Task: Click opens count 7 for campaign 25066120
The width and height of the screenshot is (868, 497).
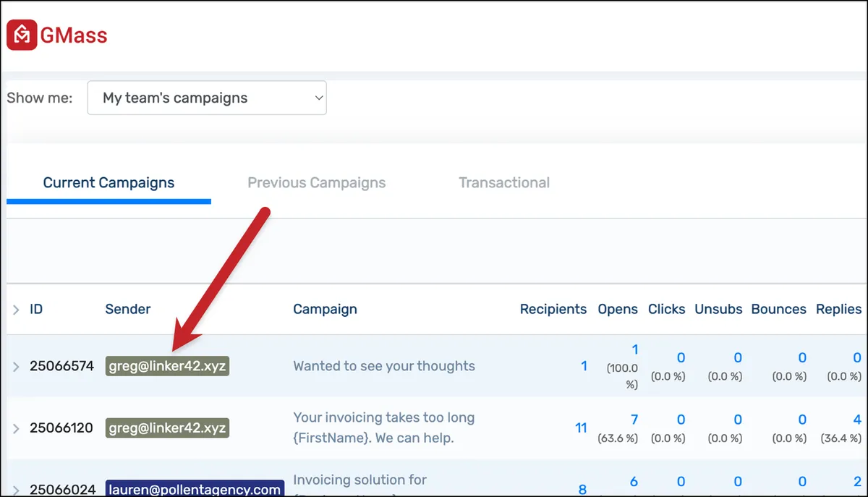Action: click(634, 420)
